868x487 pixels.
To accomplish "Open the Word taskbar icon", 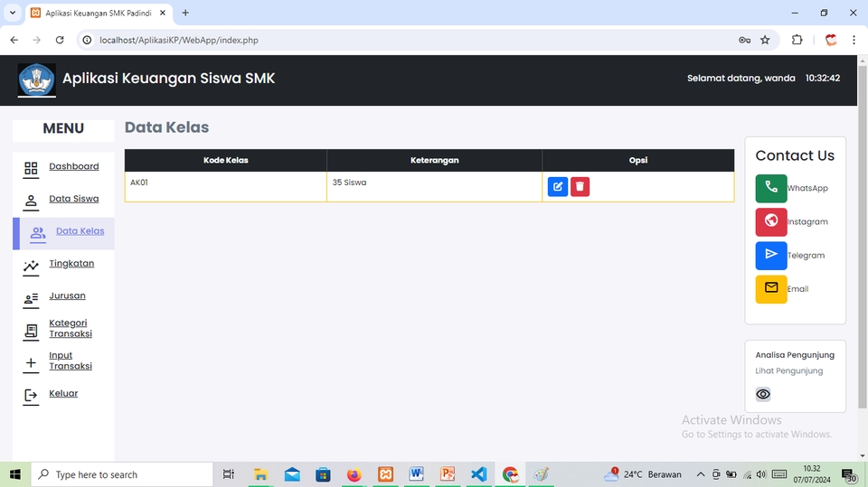I will (x=416, y=474).
